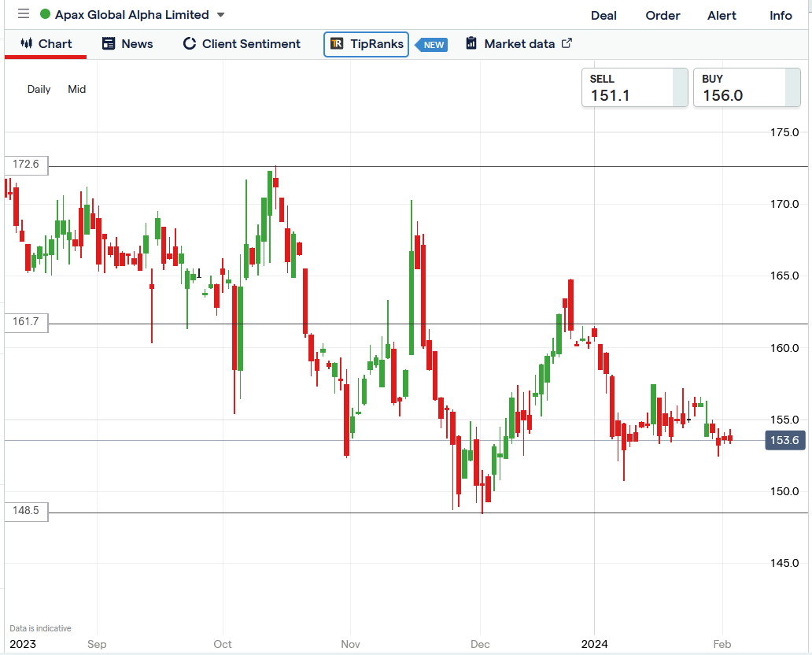Open the Deal menu
This screenshot has width=812, height=655.
pos(603,16)
